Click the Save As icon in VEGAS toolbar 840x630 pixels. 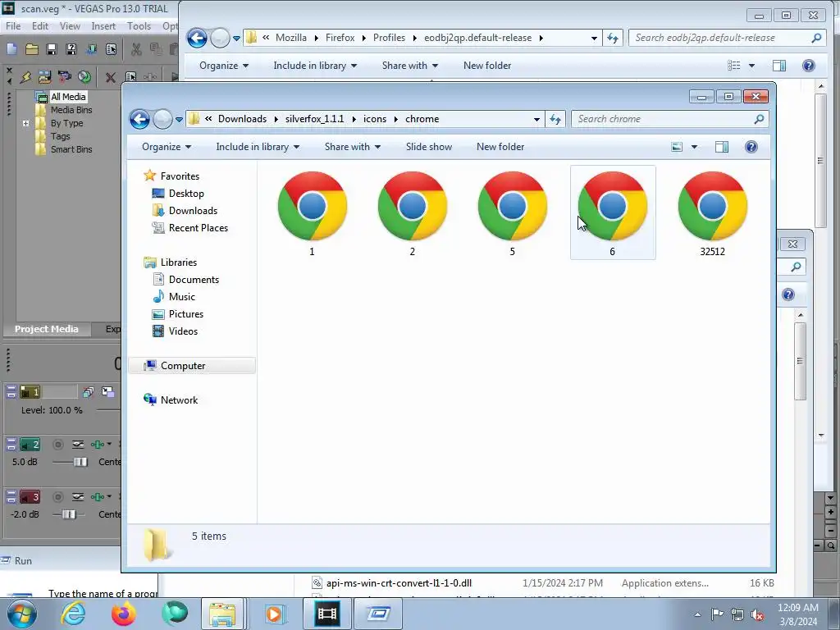tap(71, 49)
